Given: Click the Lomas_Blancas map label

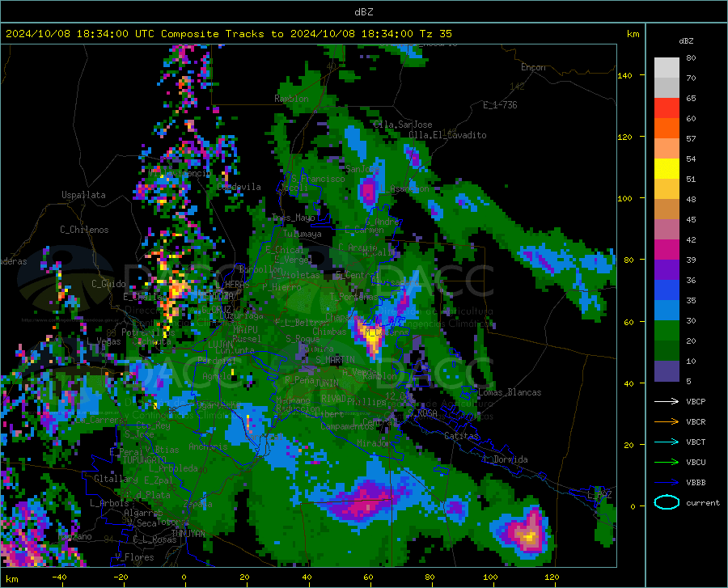Looking at the screenshot, I should pos(510,392).
